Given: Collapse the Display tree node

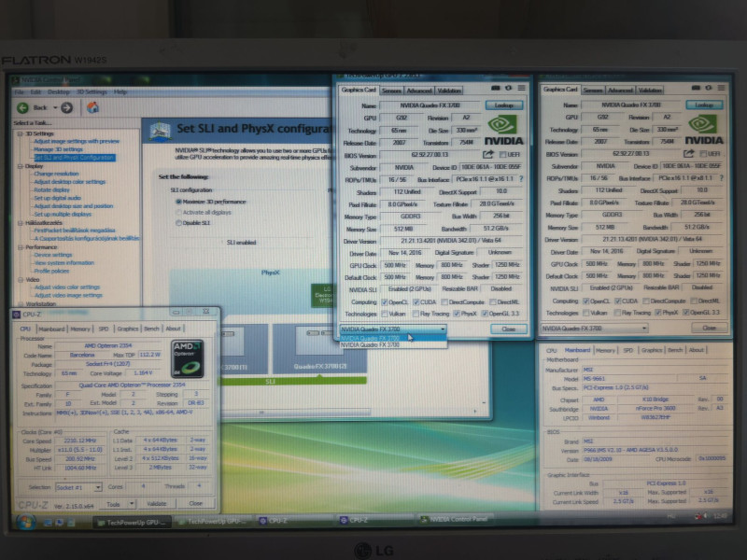Looking at the screenshot, I should click(20, 166).
